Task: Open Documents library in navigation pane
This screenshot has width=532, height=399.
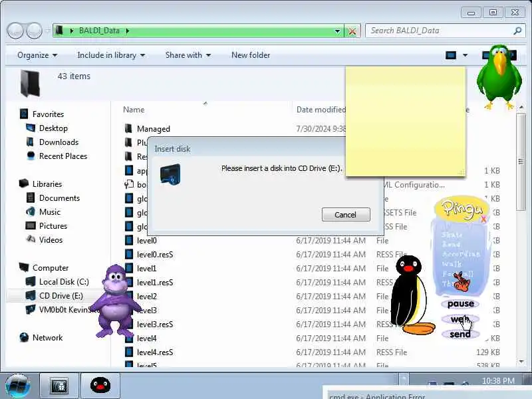Action: pyautogui.click(x=59, y=198)
